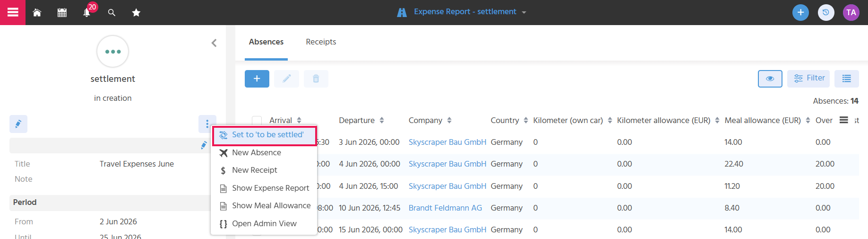Open the column settings hamburger icon
Image resolution: width=868 pixels, height=239 pixels.
[844, 120]
